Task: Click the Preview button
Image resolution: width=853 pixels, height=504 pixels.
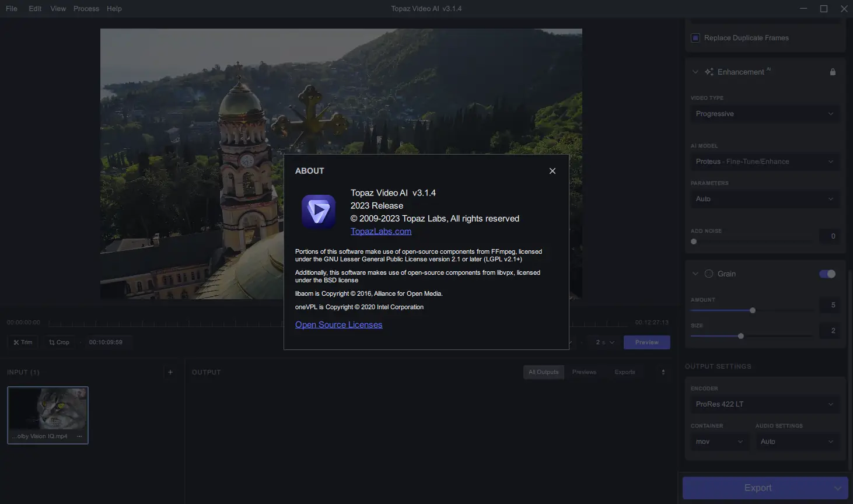Action: (647, 342)
